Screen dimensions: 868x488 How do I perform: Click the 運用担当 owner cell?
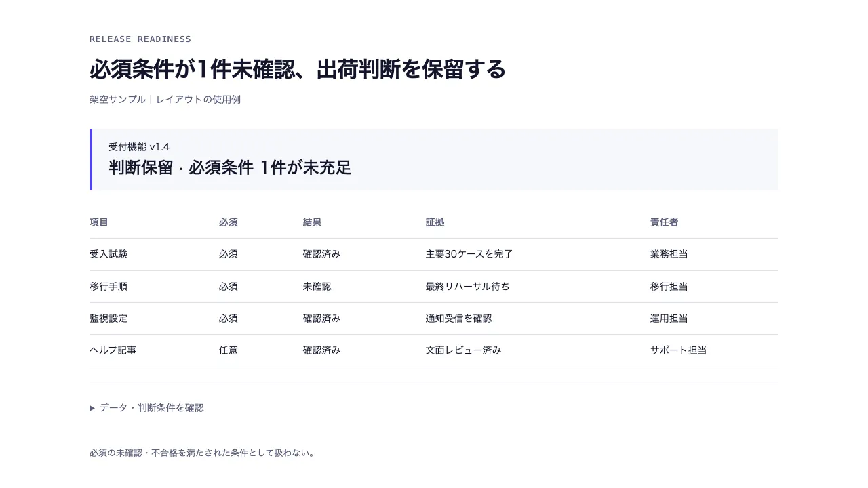click(x=669, y=319)
